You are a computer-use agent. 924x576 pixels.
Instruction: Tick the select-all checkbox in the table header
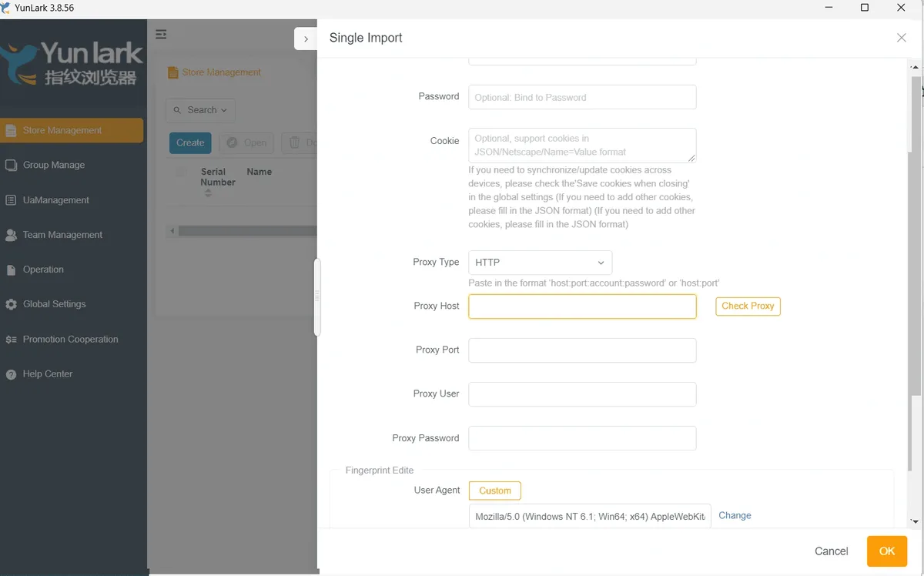point(181,172)
